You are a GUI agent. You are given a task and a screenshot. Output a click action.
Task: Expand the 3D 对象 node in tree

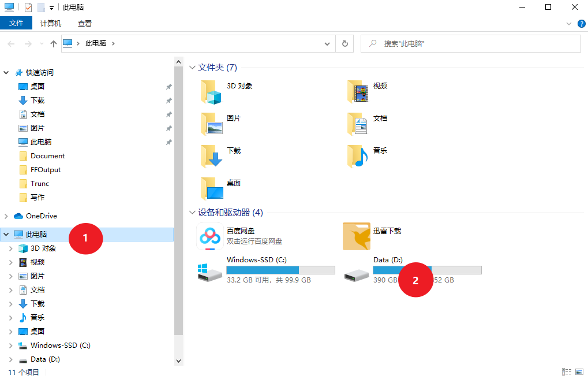11,248
